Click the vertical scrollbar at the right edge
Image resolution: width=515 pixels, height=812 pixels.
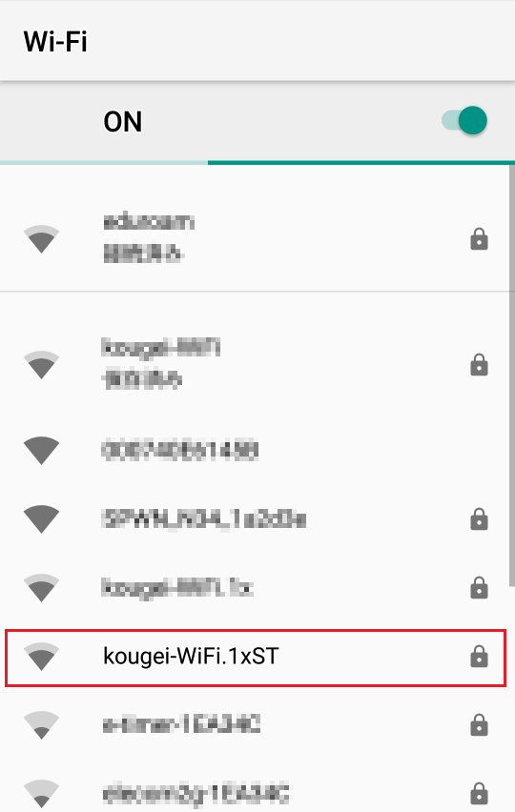512,376
